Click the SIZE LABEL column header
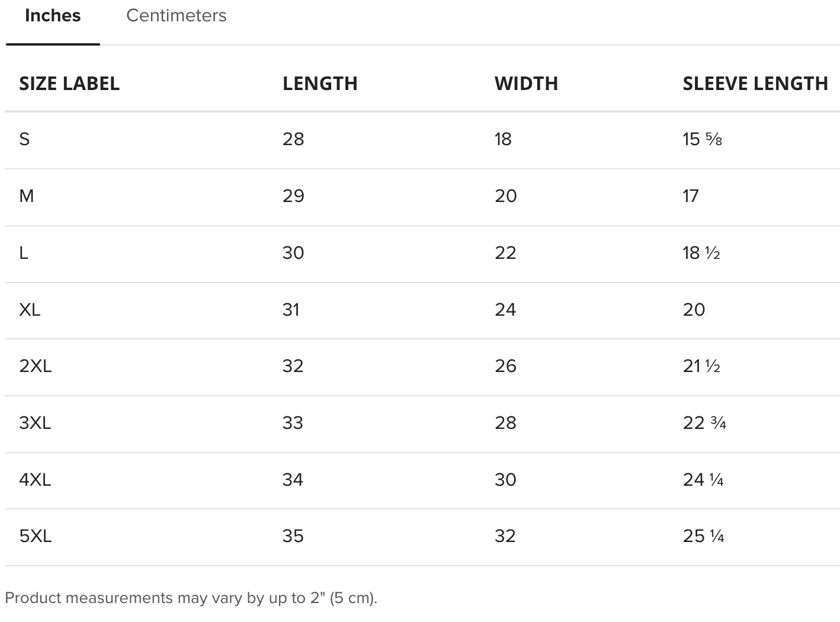 click(69, 84)
